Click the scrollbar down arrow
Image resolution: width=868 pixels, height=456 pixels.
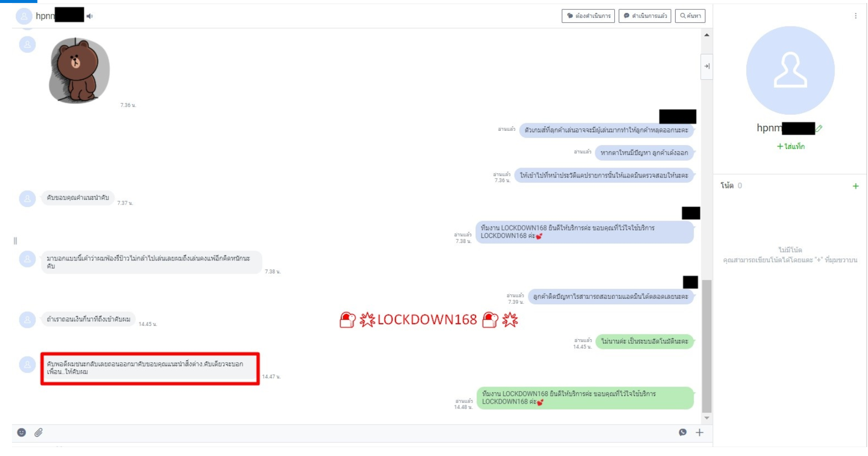point(706,418)
